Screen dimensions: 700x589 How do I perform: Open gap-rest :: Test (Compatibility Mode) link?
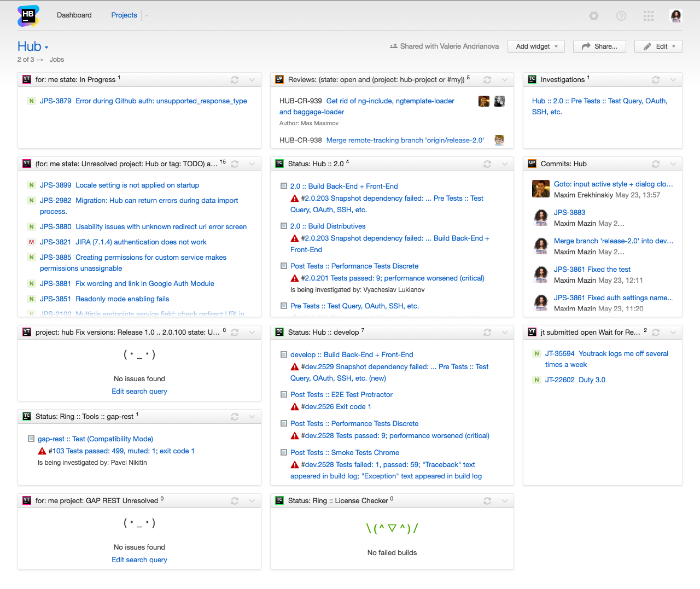pos(95,439)
